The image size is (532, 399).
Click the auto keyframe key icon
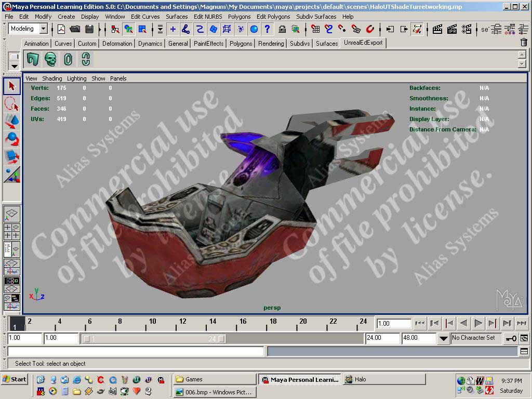click(x=511, y=338)
